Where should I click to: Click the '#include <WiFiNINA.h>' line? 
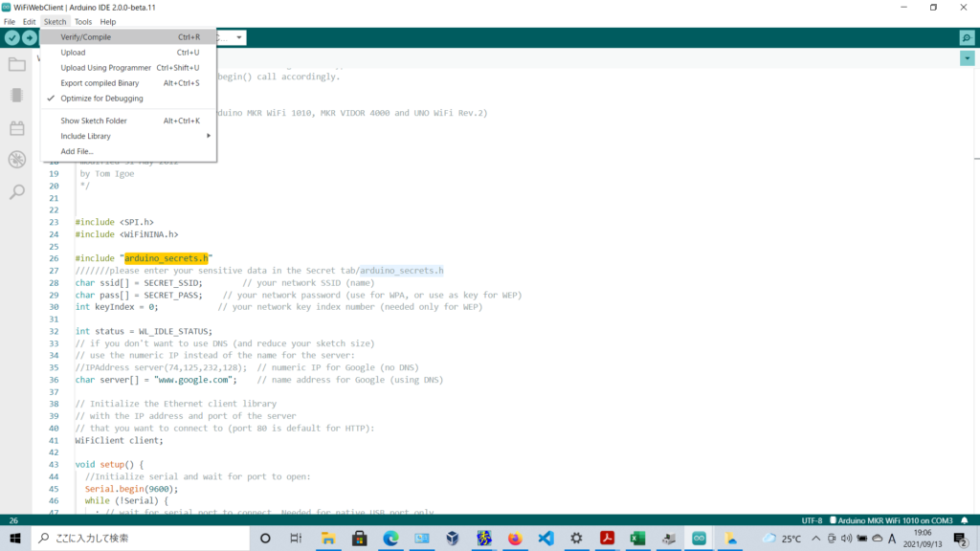(x=127, y=234)
